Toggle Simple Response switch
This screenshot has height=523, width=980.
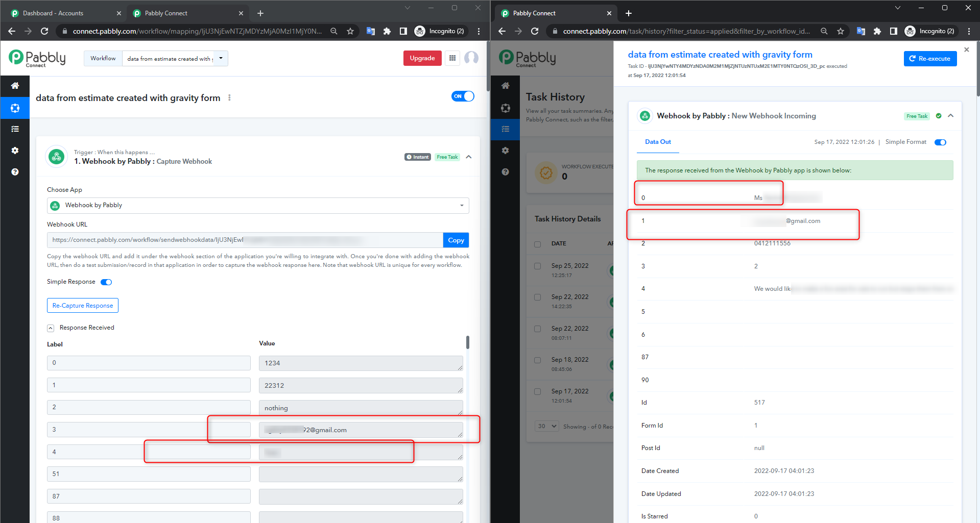[x=106, y=282]
